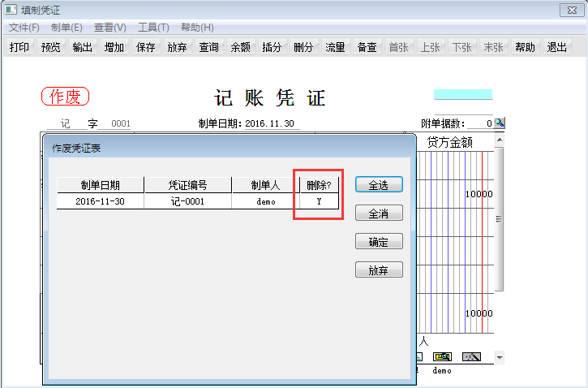Click 打印 in the toolbar
Image resolution: width=588 pixels, height=388 pixels.
19,47
